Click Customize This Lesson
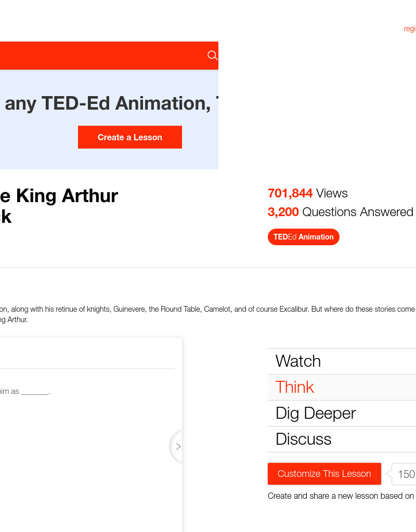The width and height of the screenshot is (416, 532). pos(324,474)
